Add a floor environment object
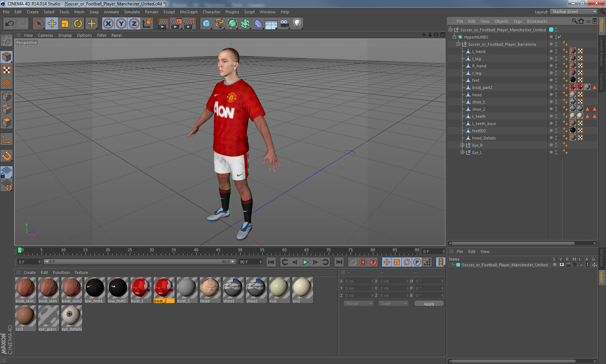 271,24
